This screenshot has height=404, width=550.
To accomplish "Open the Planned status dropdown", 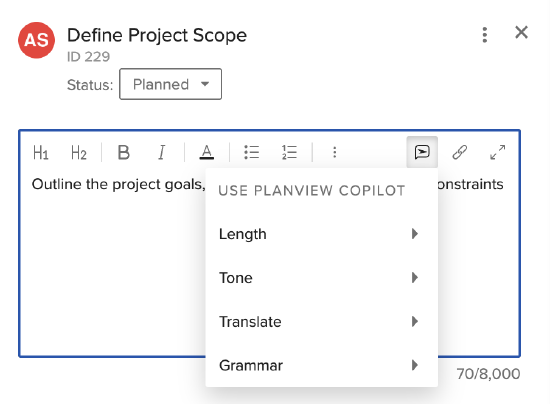I will (170, 84).
